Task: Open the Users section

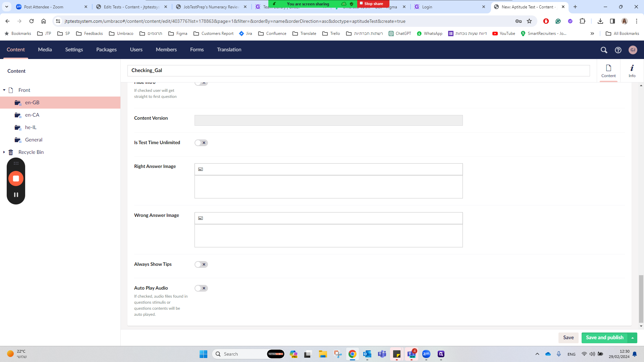Action: [x=136, y=50]
